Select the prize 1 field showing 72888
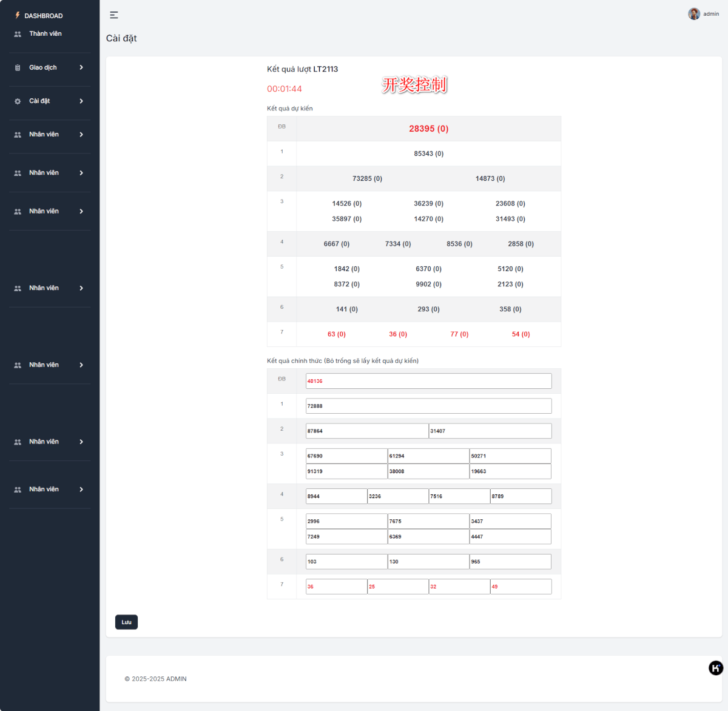 [428, 406]
